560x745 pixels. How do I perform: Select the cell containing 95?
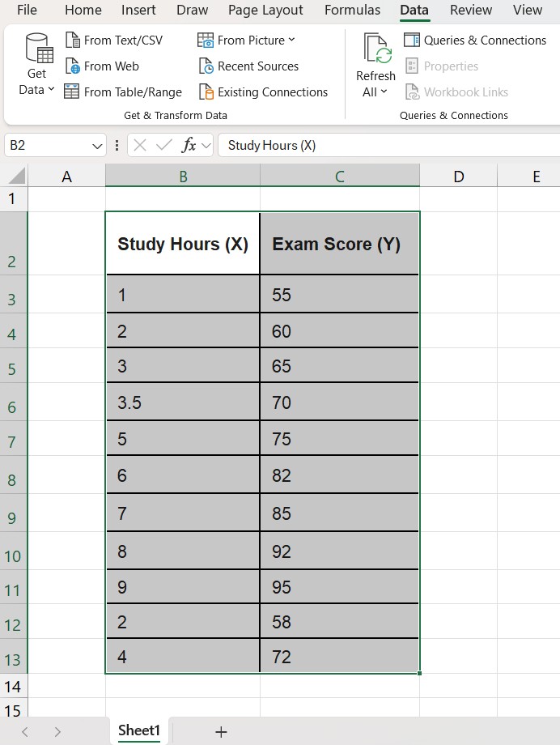[x=339, y=586]
